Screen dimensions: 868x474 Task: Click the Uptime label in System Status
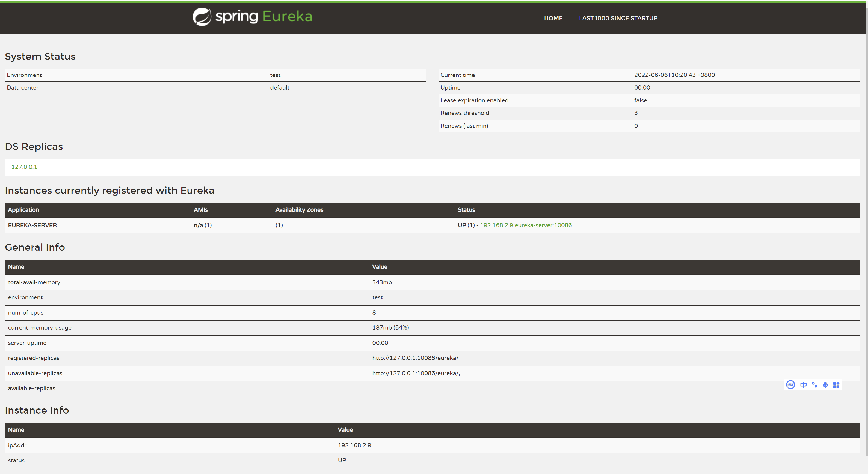(450, 88)
